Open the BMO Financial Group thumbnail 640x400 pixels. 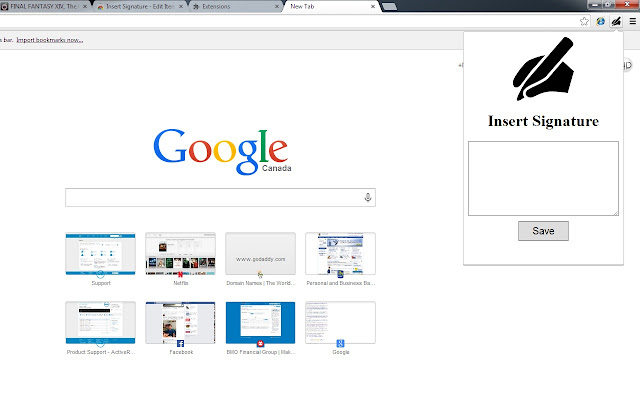[260, 323]
